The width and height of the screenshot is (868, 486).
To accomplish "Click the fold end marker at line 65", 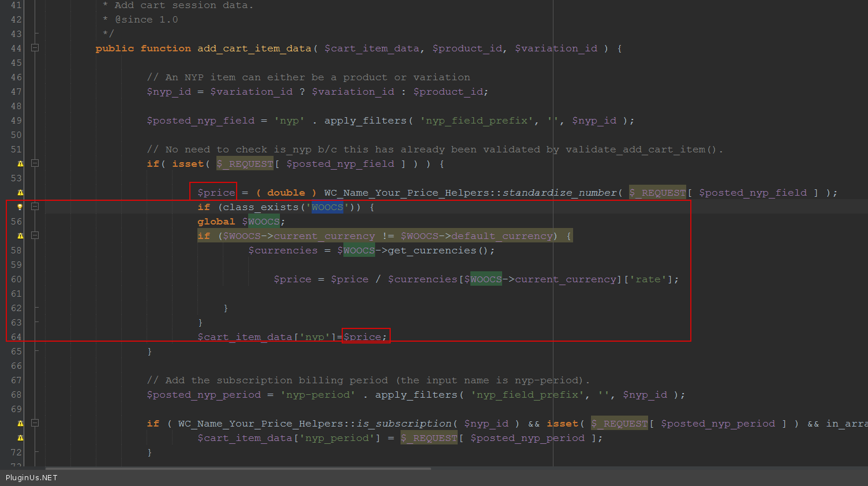I will click(x=36, y=350).
